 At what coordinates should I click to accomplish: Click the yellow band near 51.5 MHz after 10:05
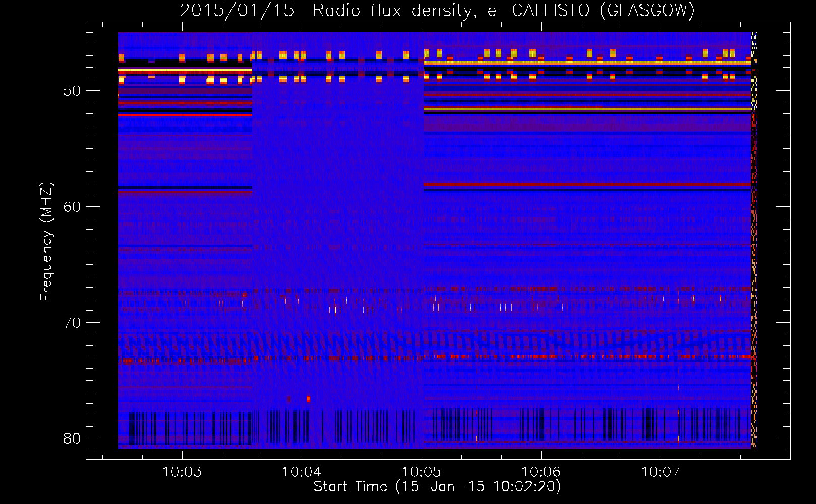tap(585, 108)
